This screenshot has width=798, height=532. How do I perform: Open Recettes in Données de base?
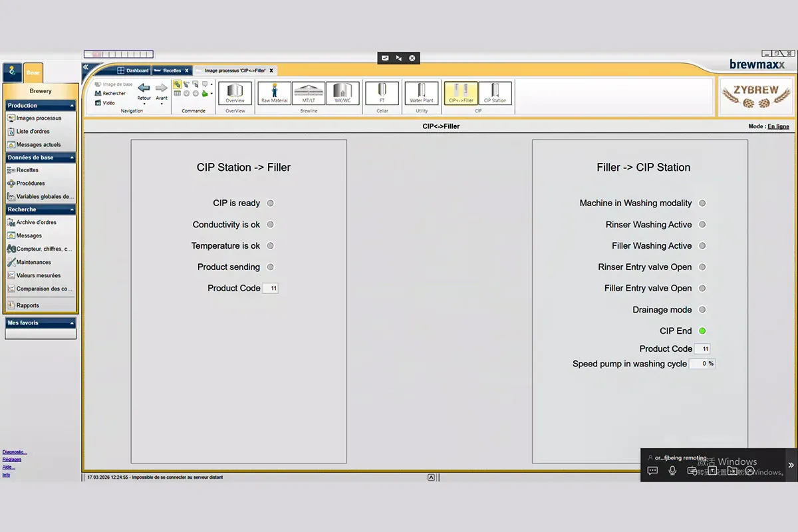23,170
